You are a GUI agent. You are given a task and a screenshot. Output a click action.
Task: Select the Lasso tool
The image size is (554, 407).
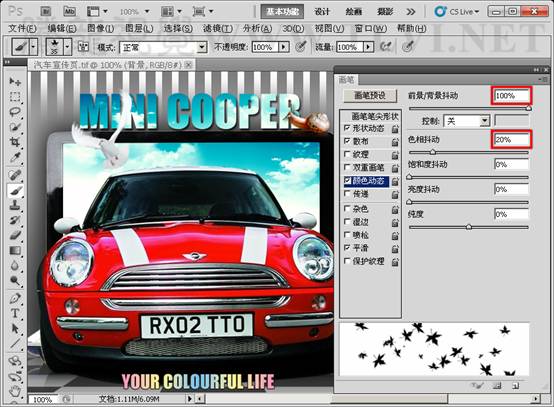click(15, 112)
